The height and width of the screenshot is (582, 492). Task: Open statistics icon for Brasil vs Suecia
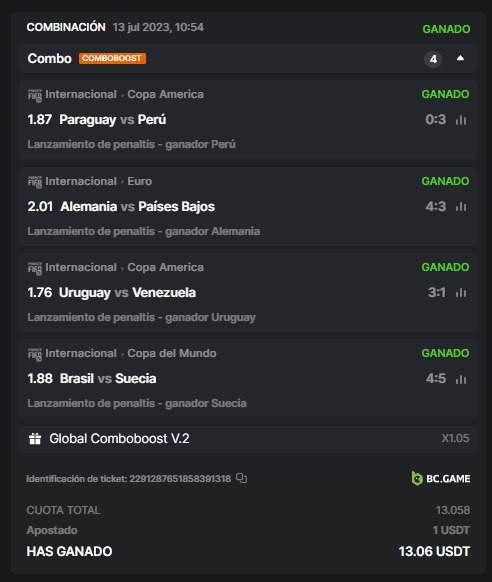click(461, 379)
